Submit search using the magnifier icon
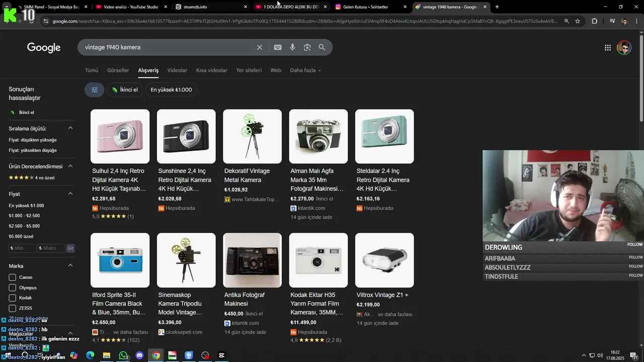The width and height of the screenshot is (644, 362). coord(322,47)
